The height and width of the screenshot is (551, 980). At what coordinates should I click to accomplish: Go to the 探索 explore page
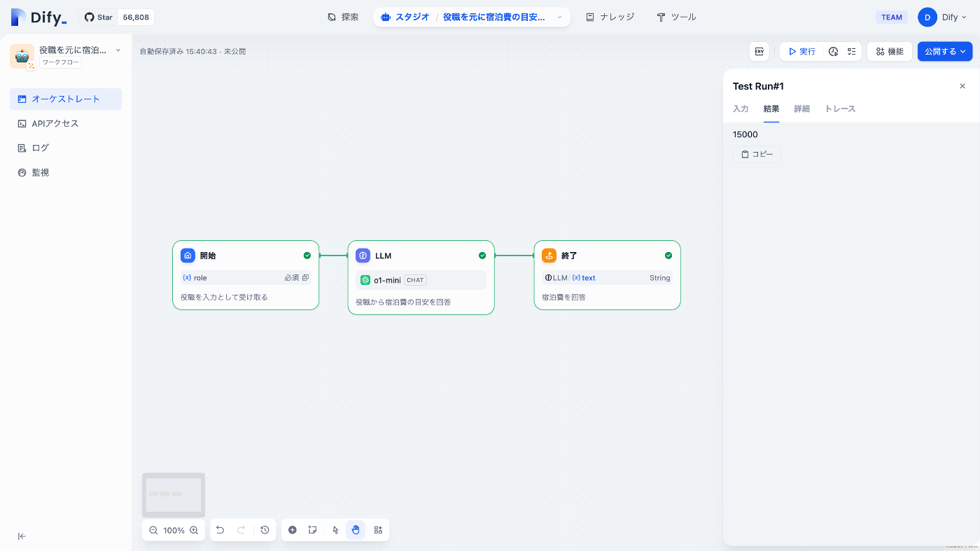tap(343, 17)
